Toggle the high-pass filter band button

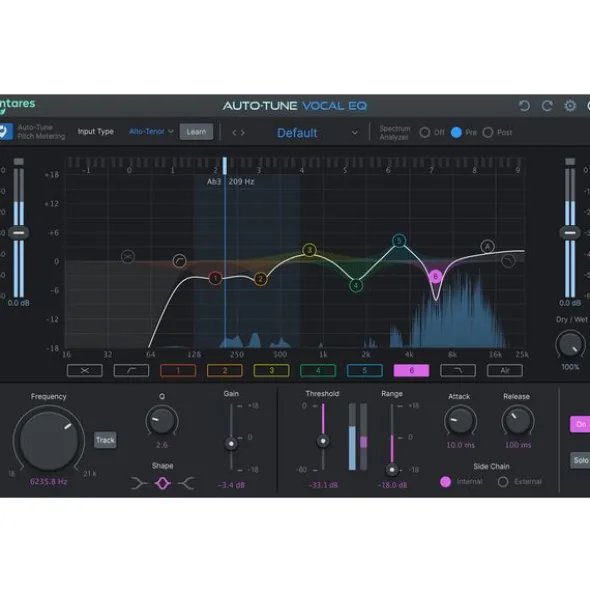coord(131,371)
